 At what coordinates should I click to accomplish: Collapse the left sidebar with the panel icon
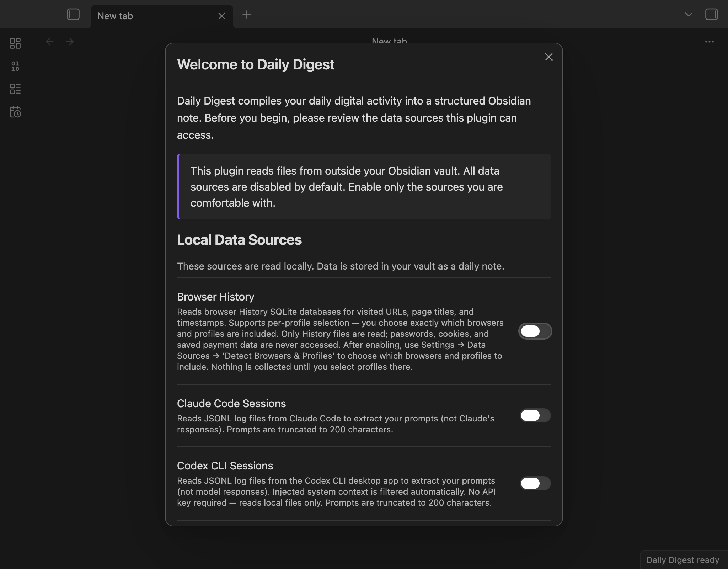tap(73, 14)
